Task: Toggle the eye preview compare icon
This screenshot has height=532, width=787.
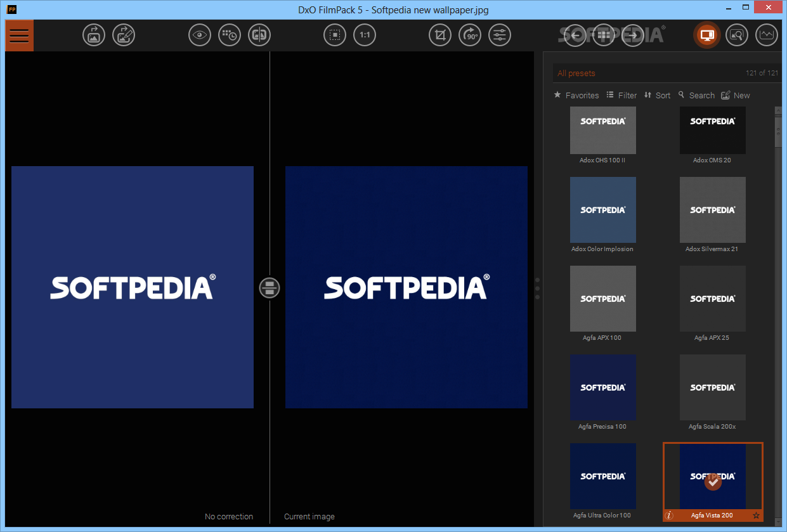Action: click(x=200, y=35)
